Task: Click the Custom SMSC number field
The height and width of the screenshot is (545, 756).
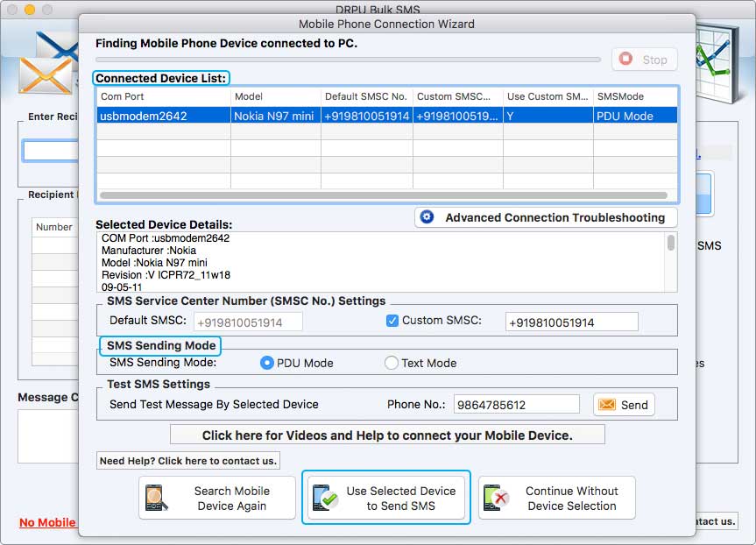Action: pyautogui.click(x=572, y=322)
